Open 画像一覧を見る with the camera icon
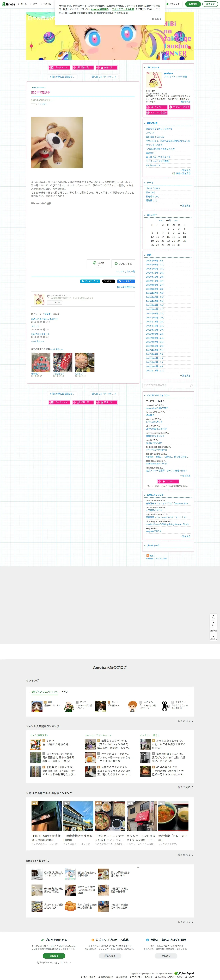The image size is (220, 980). 182,173
